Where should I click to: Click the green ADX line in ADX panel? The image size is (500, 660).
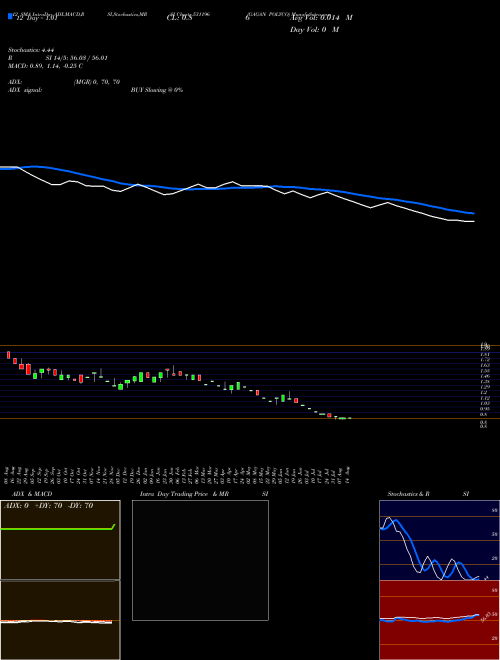tap(58, 528)
